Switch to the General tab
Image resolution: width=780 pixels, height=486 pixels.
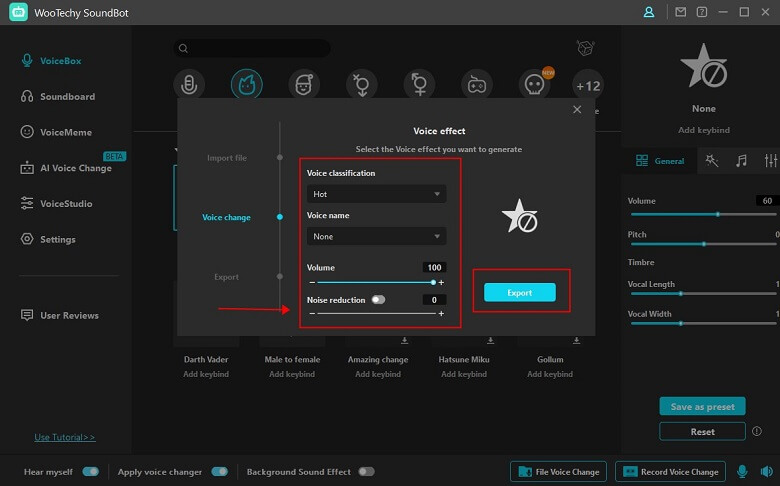click(660, 160)
